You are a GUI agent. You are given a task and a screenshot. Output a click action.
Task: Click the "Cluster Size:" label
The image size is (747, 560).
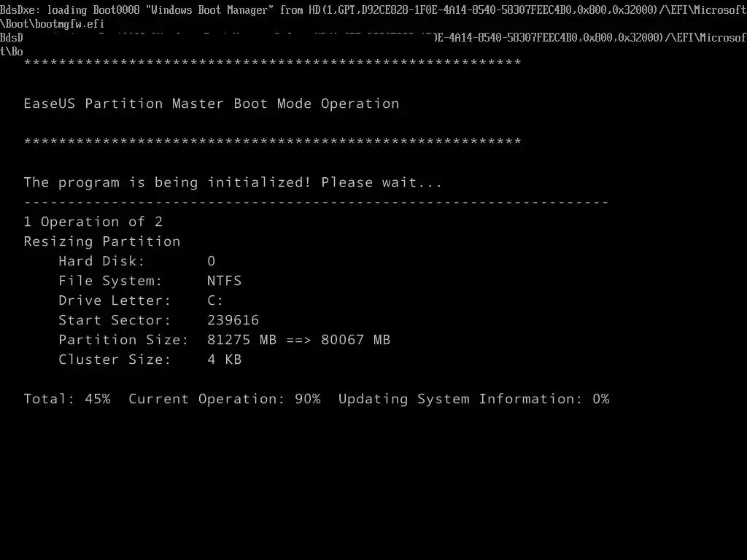click(115, 359)
